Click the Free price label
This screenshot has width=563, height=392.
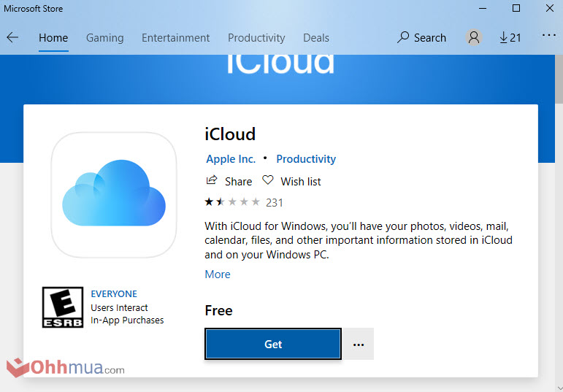pyautogui.click(x=218, y=310)
